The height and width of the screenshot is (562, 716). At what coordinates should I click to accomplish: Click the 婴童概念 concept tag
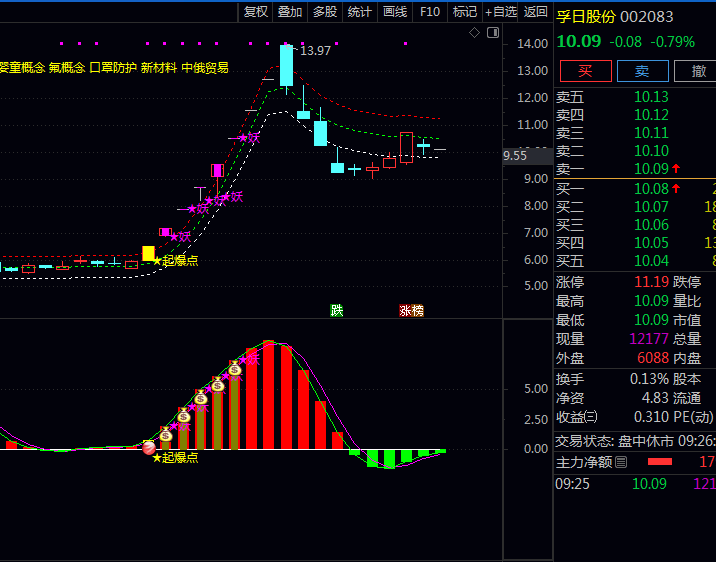(22, 68)
